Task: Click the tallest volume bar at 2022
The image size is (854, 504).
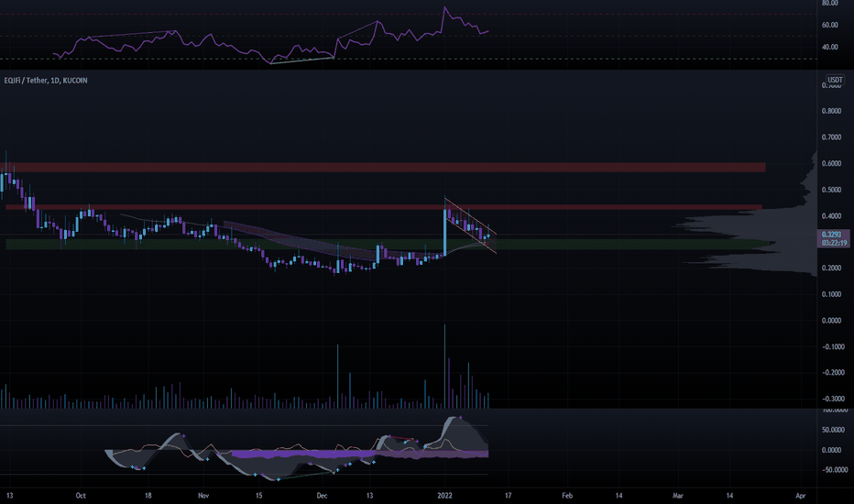Action: tap(445, 367)
